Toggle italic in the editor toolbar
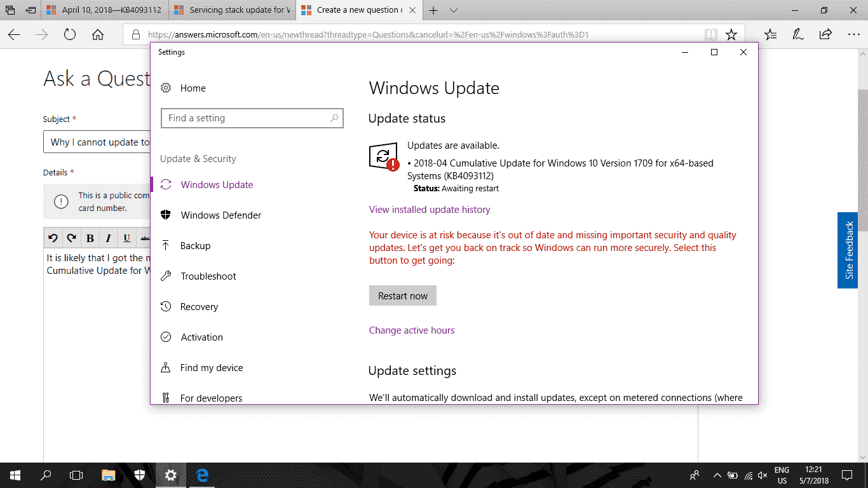Viewport: 868px width, 488px height. click(108, 238)
